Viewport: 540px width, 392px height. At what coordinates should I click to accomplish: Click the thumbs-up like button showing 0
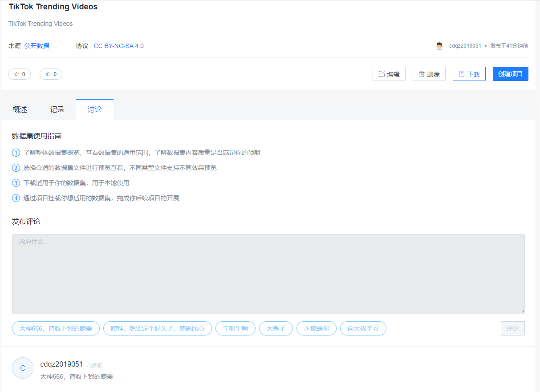[x=51, y=74]
